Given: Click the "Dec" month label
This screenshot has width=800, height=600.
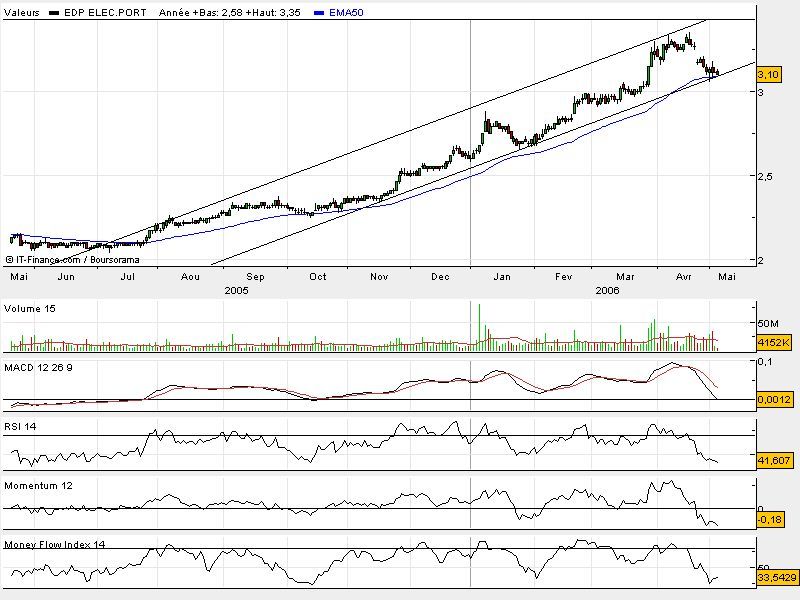Looking at the screenshot, I should click(440, 277).
